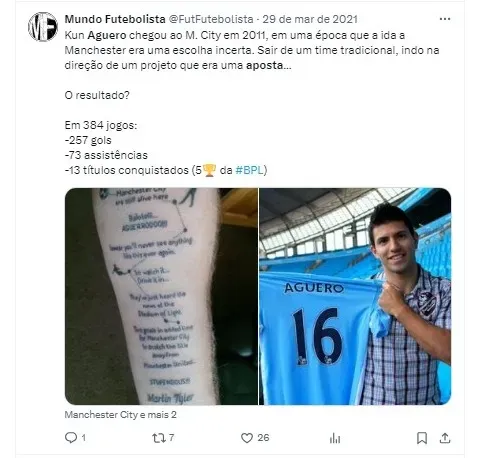Open the three-dot more options menu

click(445, 19)
